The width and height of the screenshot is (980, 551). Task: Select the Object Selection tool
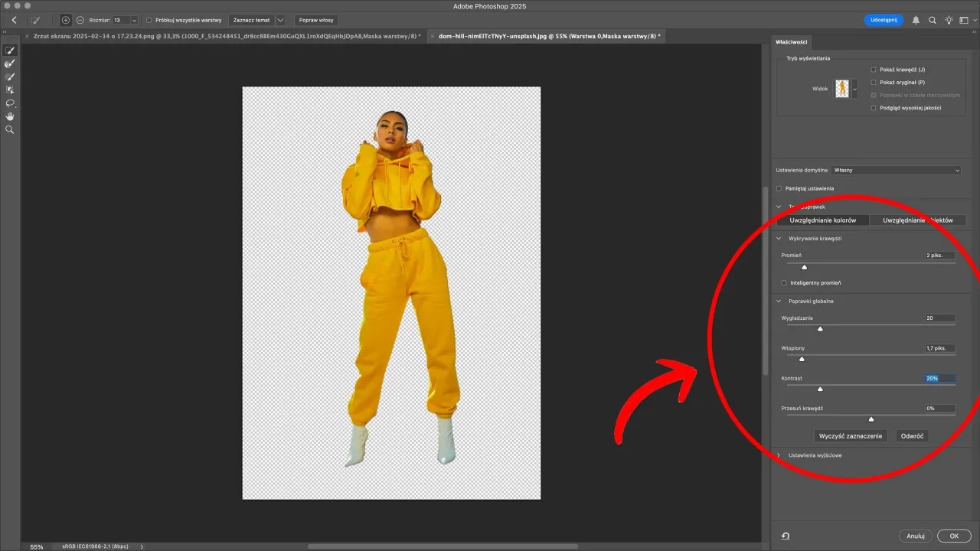pyautogui.click(x=9, y=90)
